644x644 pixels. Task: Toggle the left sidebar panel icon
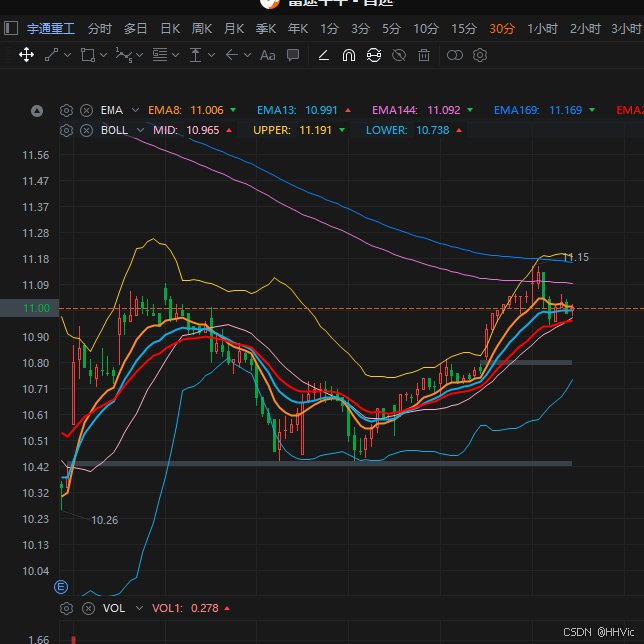[x=11, y=28]
